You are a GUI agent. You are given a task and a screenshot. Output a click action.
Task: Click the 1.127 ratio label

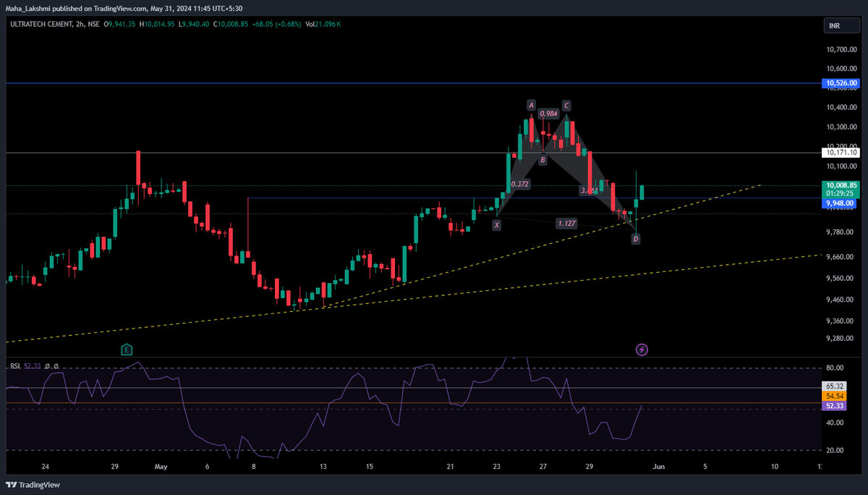click(566, 224)
